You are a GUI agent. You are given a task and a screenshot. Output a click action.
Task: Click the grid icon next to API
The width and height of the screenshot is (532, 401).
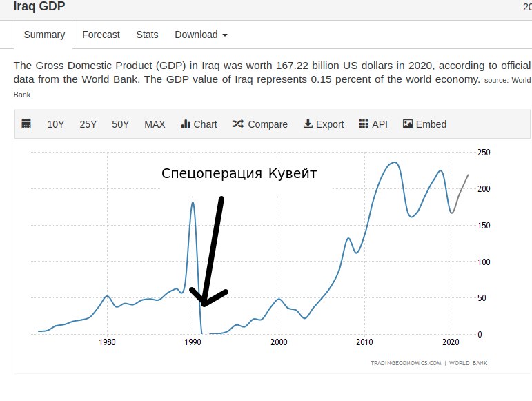point(364,124)
